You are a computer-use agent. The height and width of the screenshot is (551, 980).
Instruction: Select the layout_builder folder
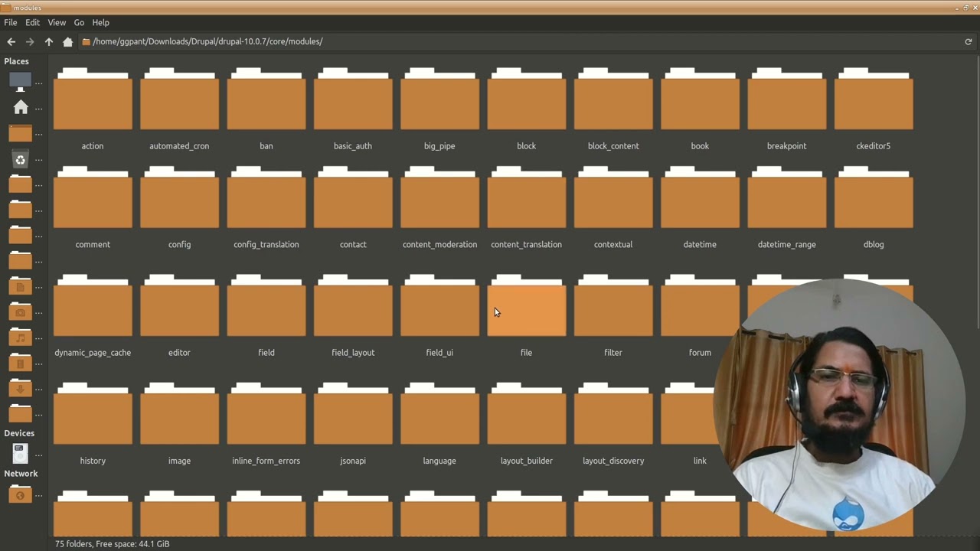pyautogui.click(x=527, y=414)
